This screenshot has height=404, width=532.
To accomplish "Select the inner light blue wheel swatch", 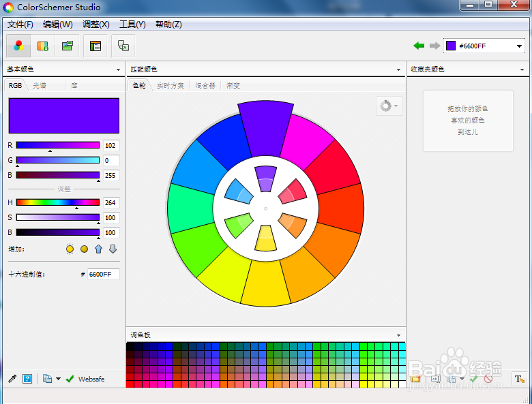I will 239,191.
